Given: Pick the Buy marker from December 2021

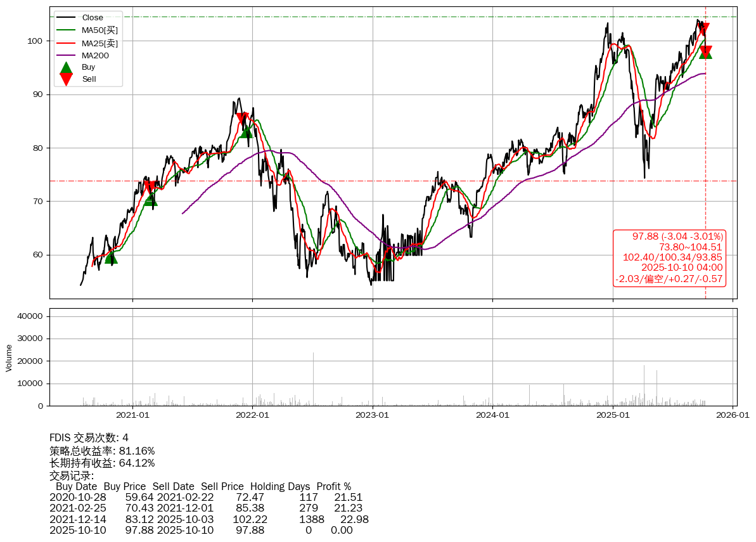Looking at the screenshot, I should pyautogui.click(x=247, y=131).
